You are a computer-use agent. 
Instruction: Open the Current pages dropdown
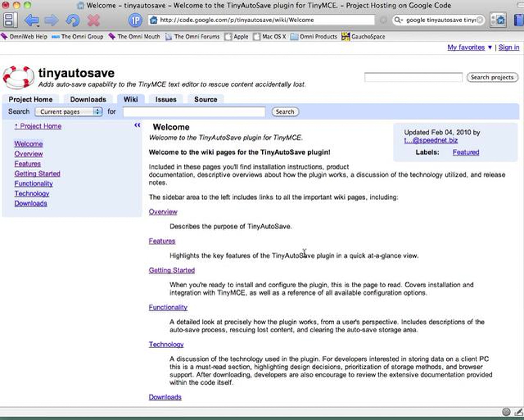pos(69,112)
